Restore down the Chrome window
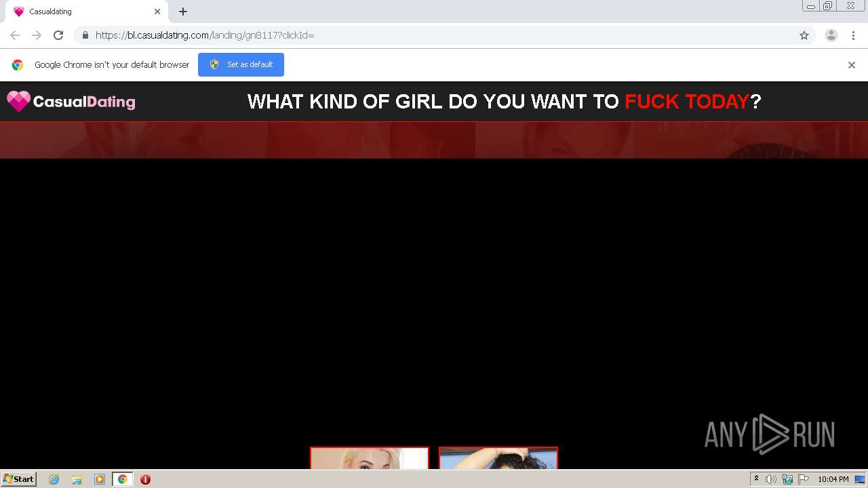 828,5
